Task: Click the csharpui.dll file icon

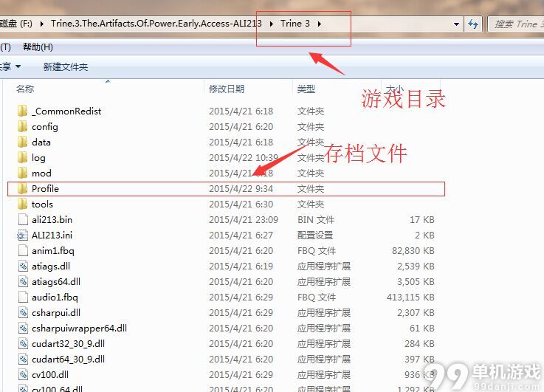Action: pos(23,312)
